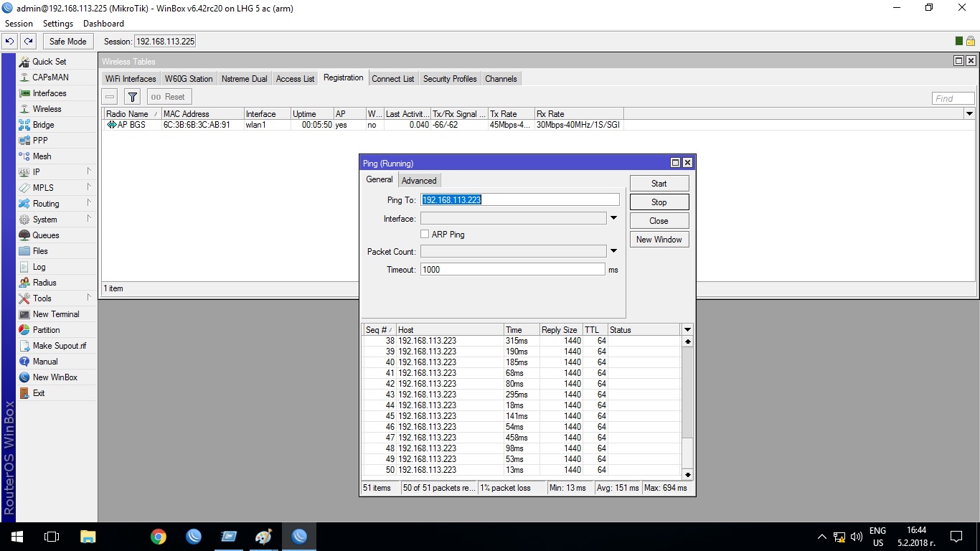Expand the Interface dropdown in Ping
This screenshot has width=980, height=551.
[x=613, y=218]
